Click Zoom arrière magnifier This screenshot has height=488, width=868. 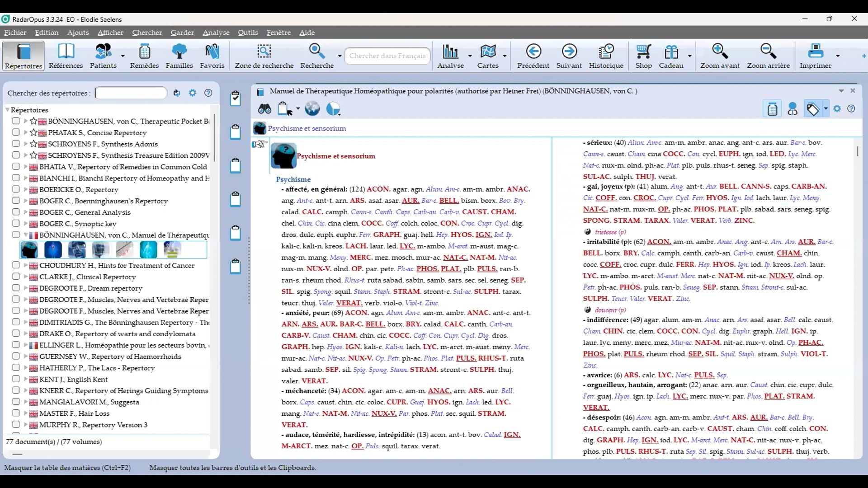pyautogui.click(x=768, y=51)
